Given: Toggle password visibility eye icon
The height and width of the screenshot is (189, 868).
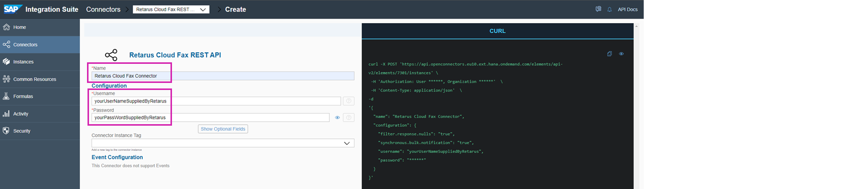Looking at the screenshot, I should pos(337,118).
